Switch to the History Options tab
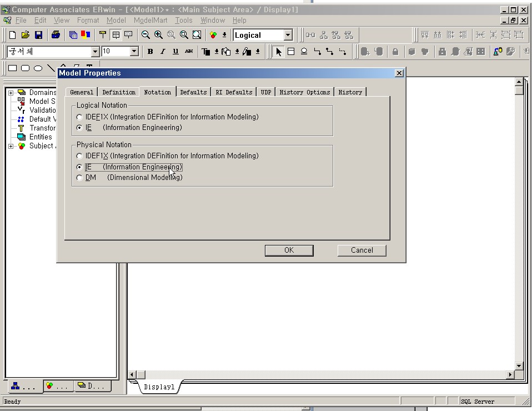 pos(304,92)
